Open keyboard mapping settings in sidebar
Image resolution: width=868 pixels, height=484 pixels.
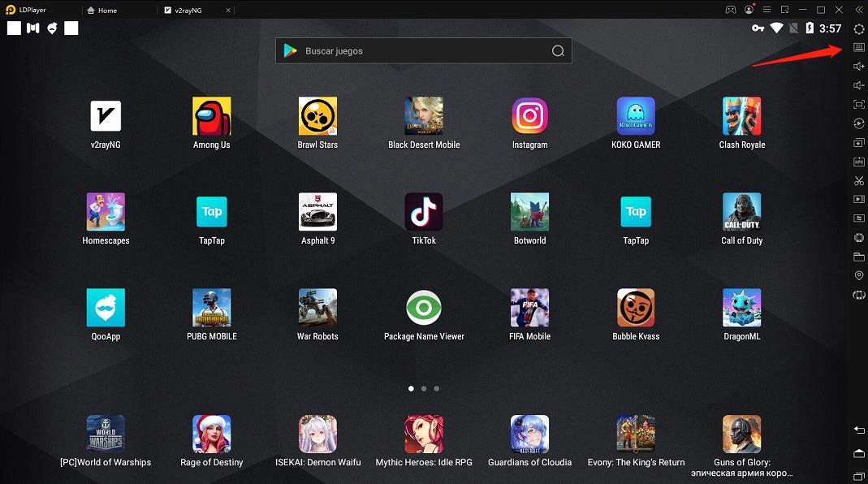pos(858,47)
